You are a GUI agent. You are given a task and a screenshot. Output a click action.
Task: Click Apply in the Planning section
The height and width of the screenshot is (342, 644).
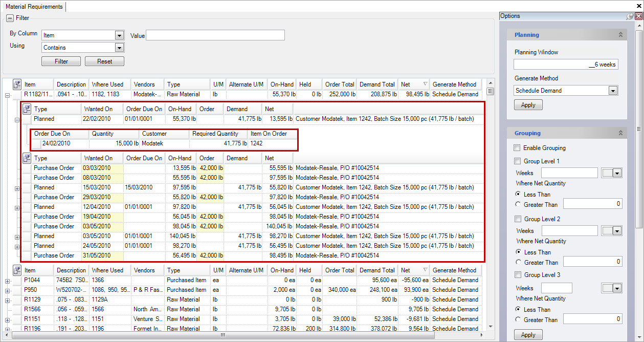(528, 105)
